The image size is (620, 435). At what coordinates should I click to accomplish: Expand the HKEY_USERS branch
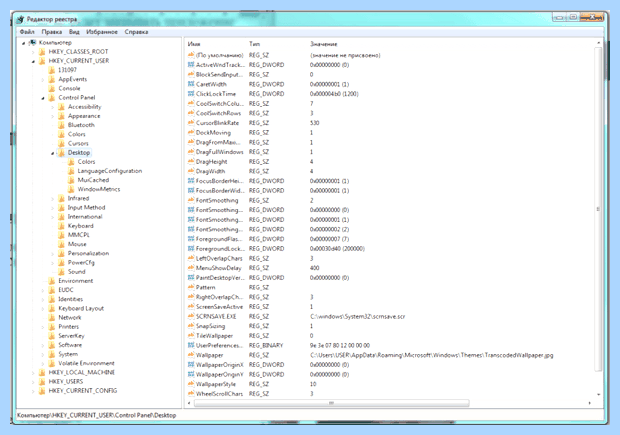click(33, 382)
